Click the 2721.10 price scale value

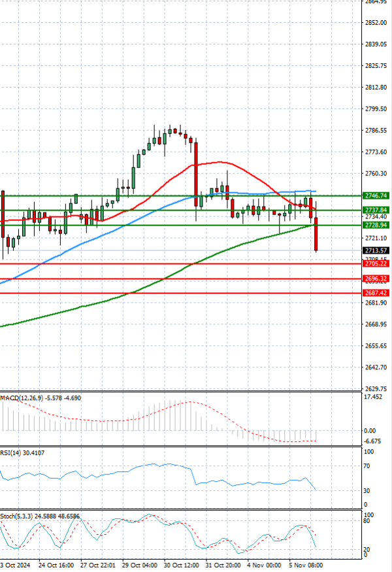376,238
